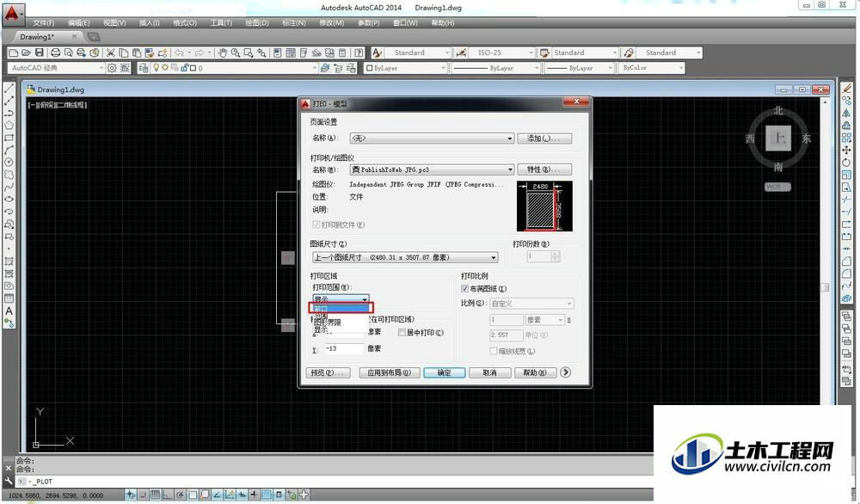
Task: Toggle Grid Display in status bar
Action: 155,495
